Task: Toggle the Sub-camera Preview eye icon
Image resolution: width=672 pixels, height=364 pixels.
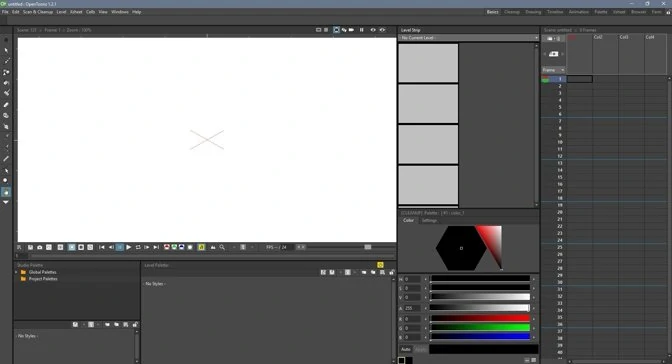Action: (x=382, y=30)
